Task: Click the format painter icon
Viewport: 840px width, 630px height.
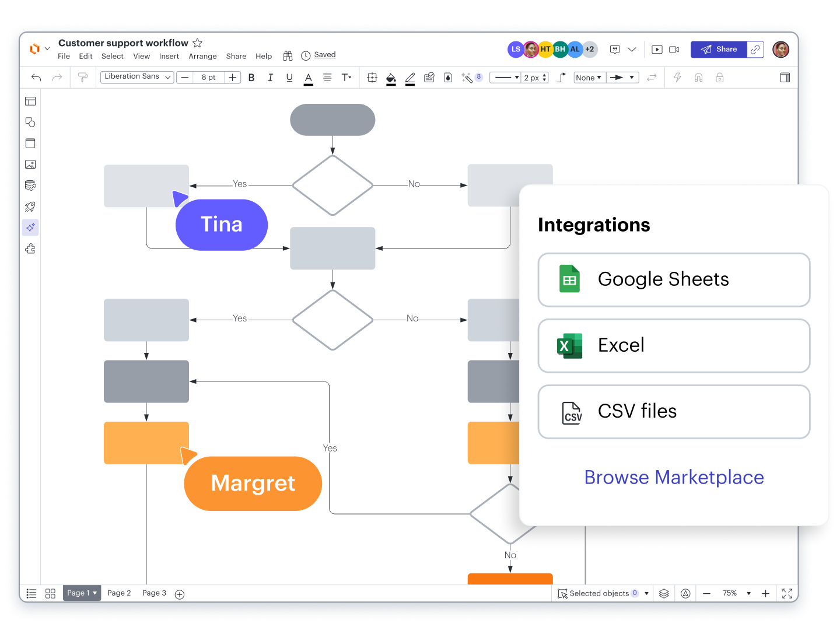Action: click(x=83, y=78)
